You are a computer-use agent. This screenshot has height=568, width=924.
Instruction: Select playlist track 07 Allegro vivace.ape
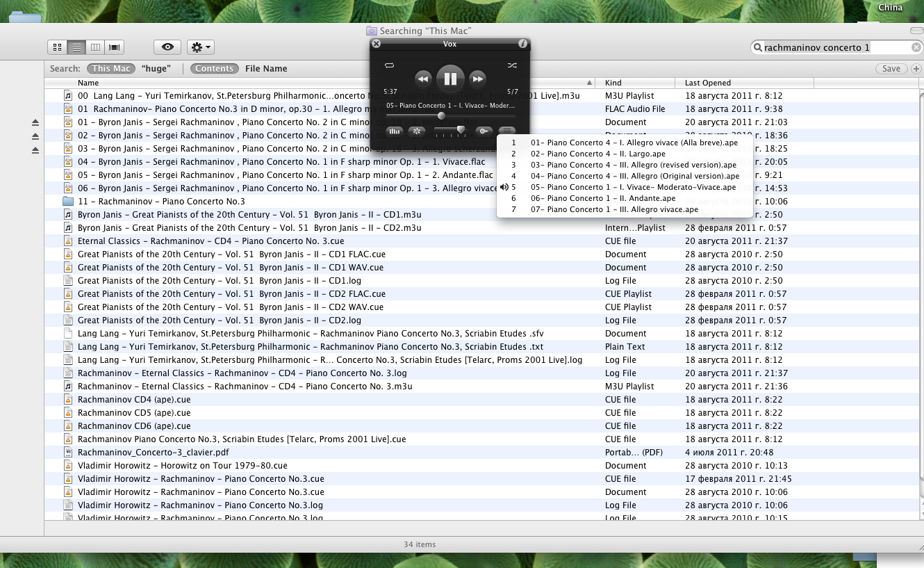[x=625, y=209]
